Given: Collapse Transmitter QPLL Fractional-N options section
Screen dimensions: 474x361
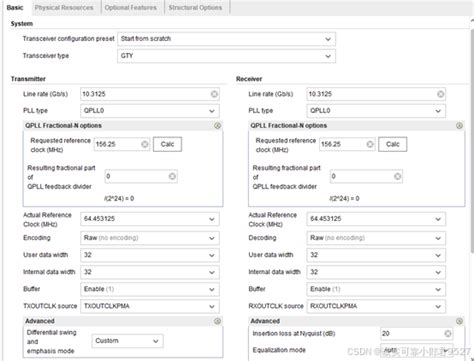Looking at the screenshot, I should click(x=217, y=126).
